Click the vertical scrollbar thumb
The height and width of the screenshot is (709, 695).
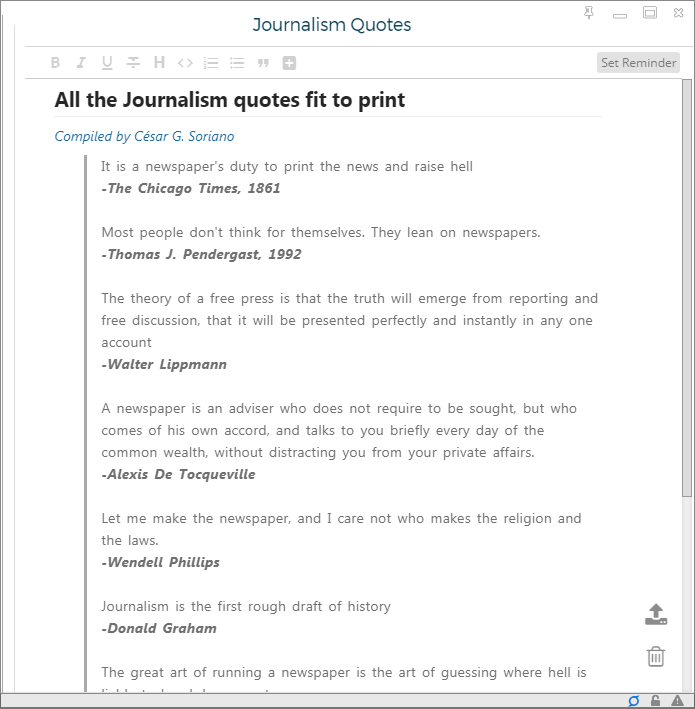click(686, 288)
